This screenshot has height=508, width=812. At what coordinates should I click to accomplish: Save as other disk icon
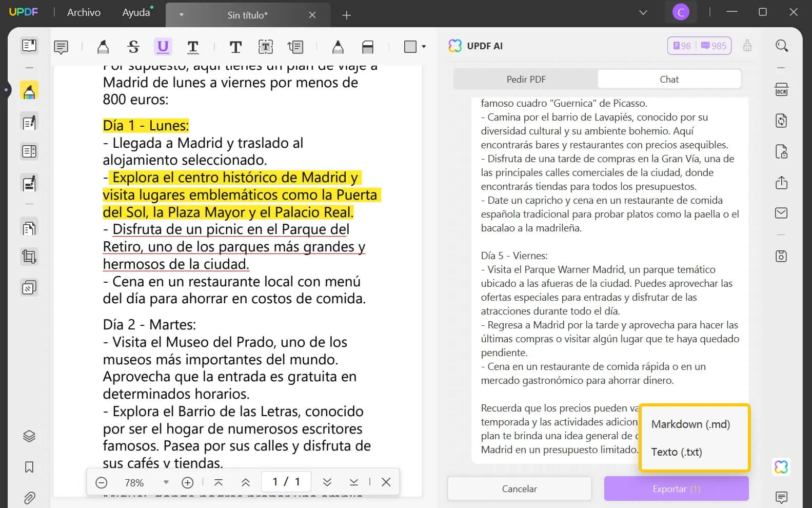pos(781,256)
